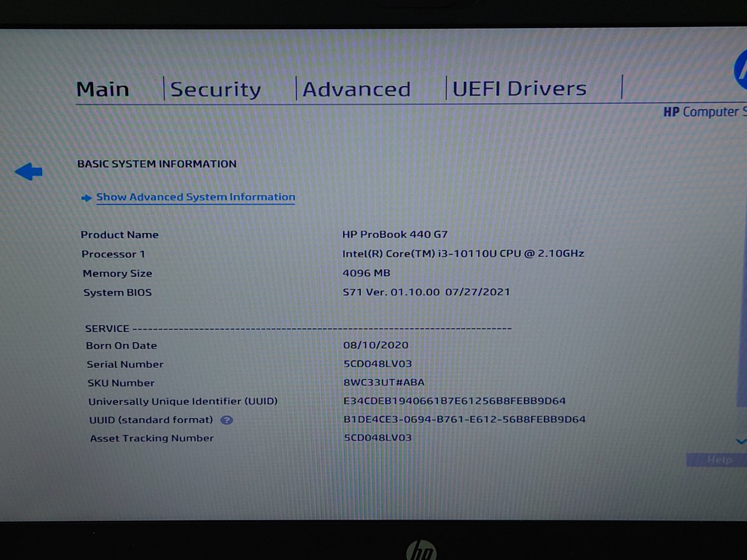Click the Intel Core i3-10110U processor value
Screen dimensions: 747x560
pyautogui.click(x=463, y=253)
